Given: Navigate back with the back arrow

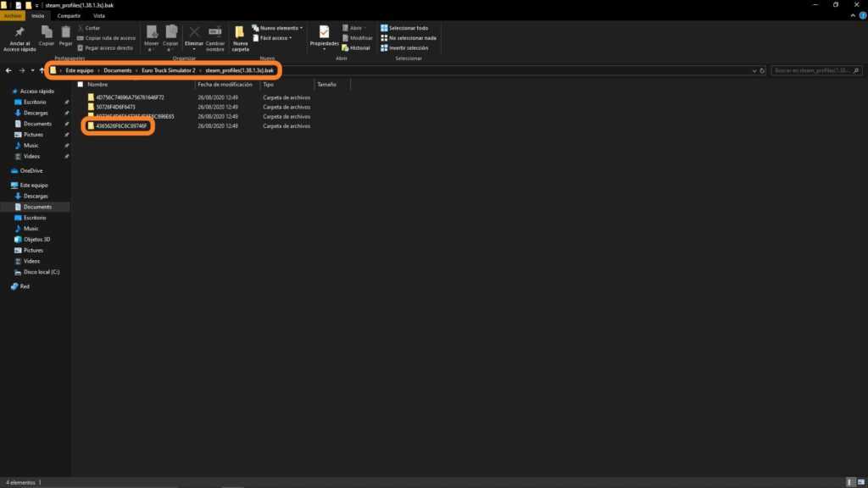Looking at the screenshot, I should pyautogui.click(x=8, y=70).
